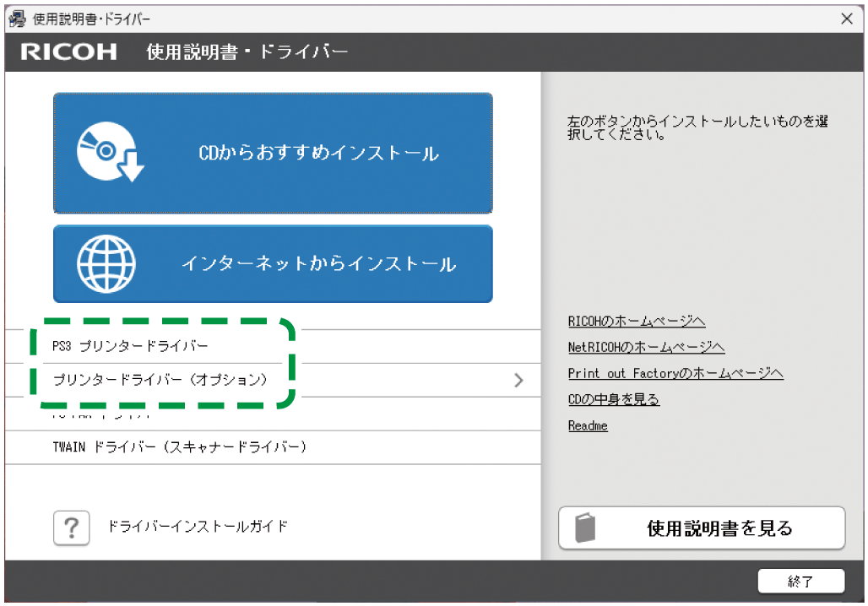The image size is (868, 606).
Task: View CD contents via CDの中身を見る link
Action: point(615,399)
